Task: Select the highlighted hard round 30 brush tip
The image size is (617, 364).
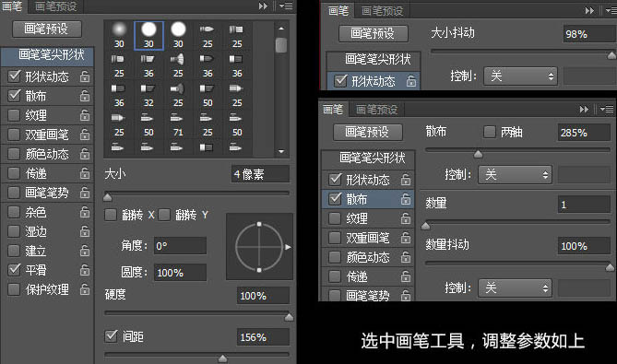Action: point(148,35)
